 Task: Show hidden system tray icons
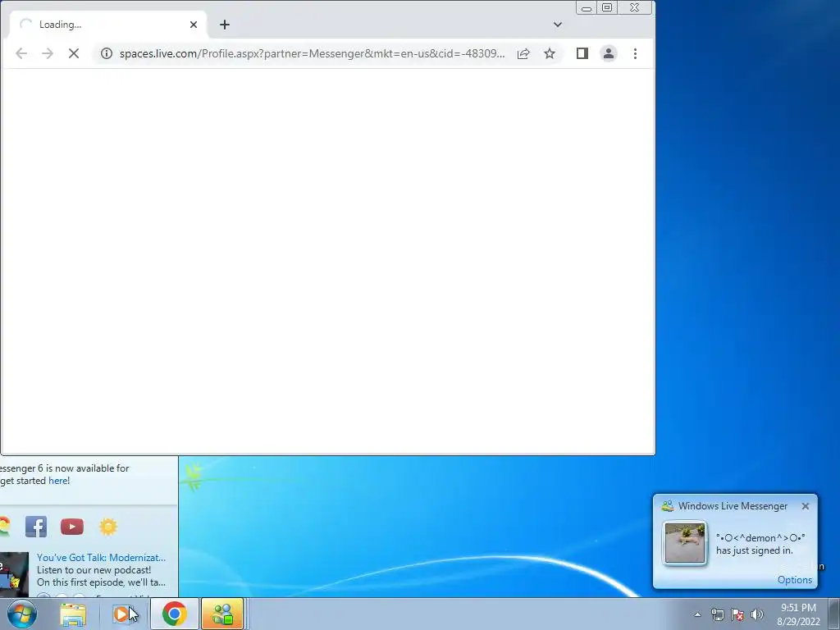[697, 614]
